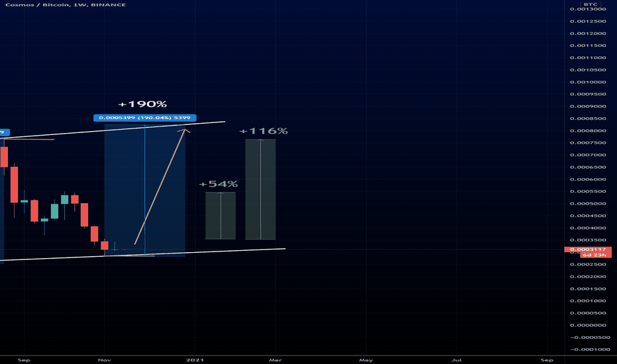Click the 0.0004500 price axis label

[x=588, y=216]
